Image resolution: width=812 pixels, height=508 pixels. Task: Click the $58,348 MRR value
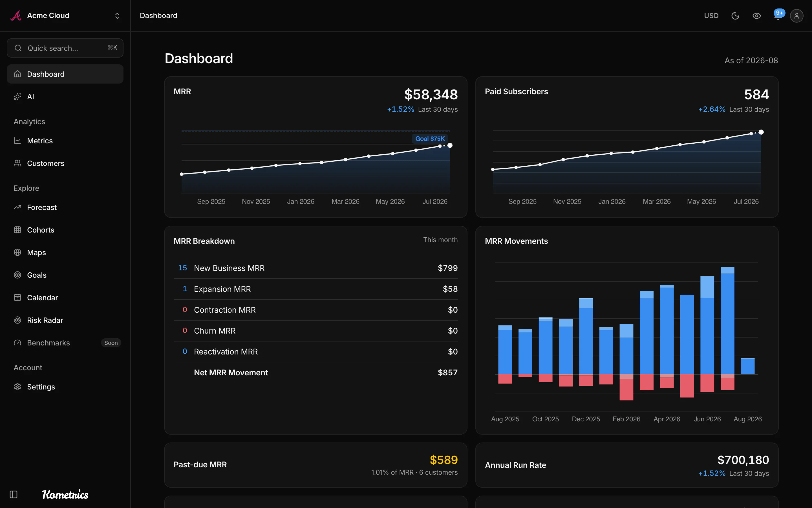(x=431, y=95)
